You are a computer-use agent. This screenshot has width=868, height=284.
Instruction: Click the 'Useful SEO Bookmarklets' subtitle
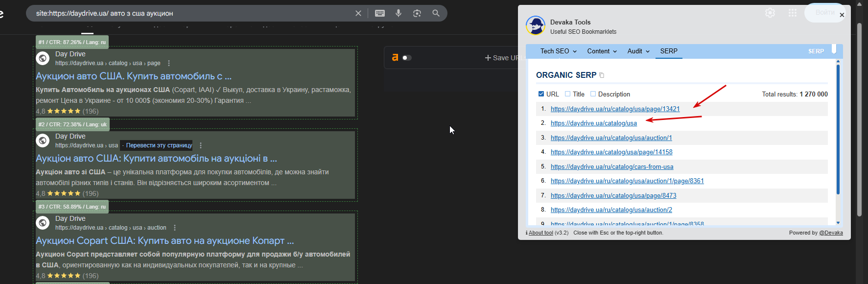pos(583,32)
